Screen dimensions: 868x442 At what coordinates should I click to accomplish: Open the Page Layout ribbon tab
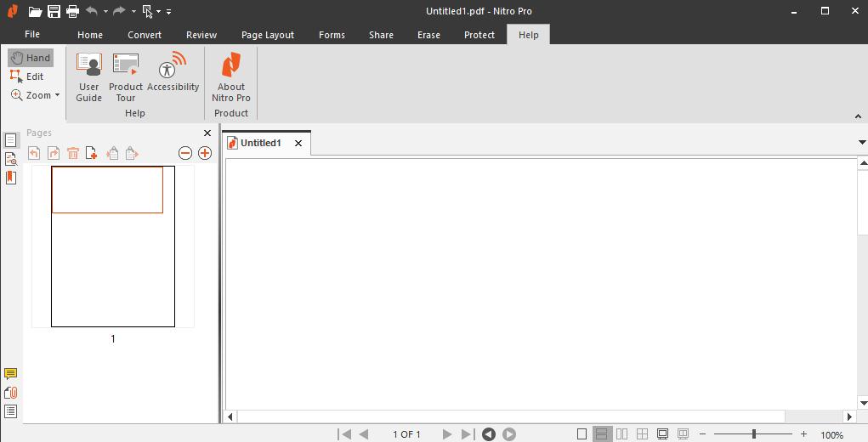point(268,35)
